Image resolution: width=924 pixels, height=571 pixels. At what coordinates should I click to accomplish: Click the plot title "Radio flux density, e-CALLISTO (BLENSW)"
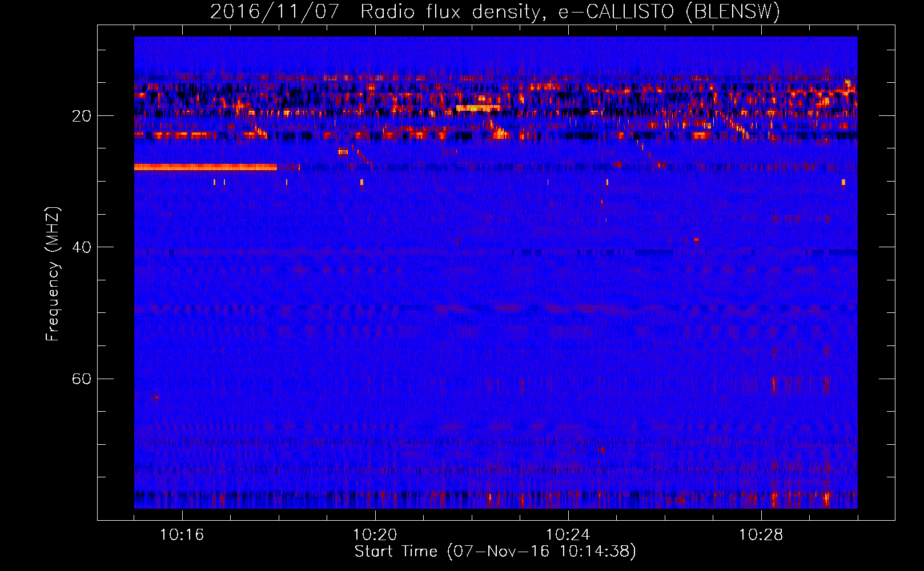[x=570, y=12]
